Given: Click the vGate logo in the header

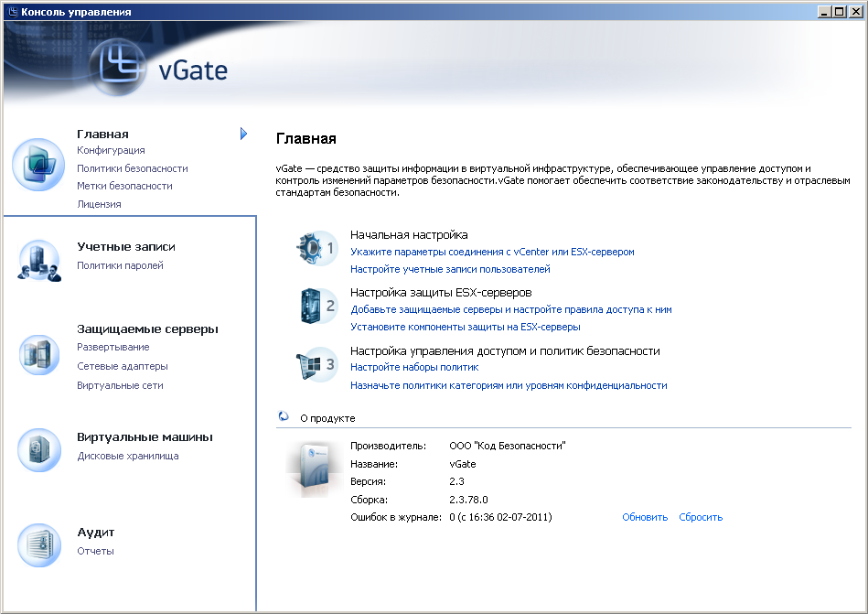Looking at the screenshot, I should (x=159, y=68).
